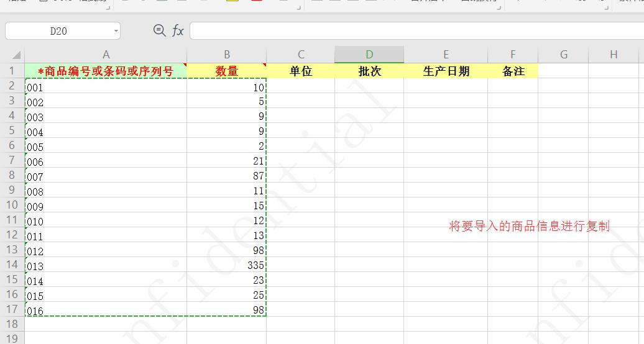Viewport: 644px width, 344px height.
Task: Select column F header
Action: click(513, 55)
